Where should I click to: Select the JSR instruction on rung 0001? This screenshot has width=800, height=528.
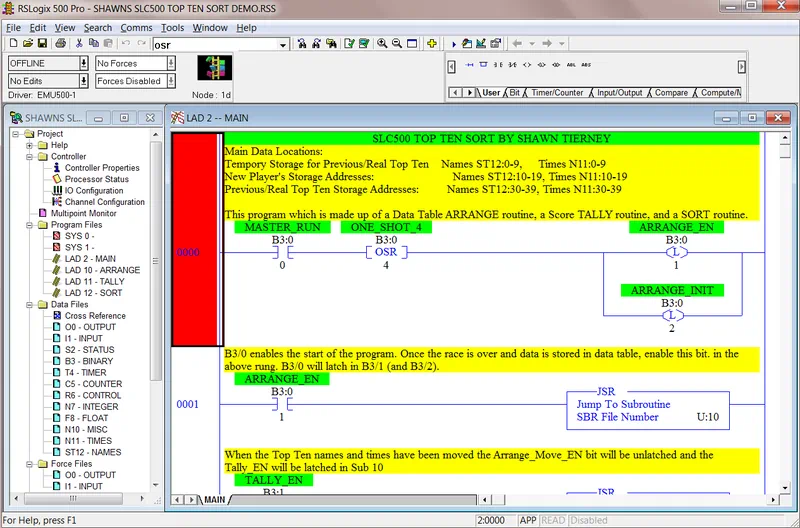click(648, 410)
